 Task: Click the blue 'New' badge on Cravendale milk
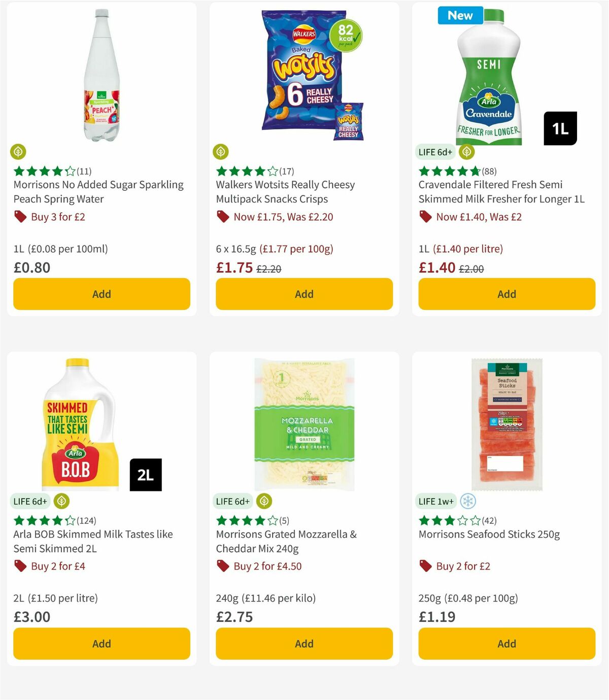(460, 15)
